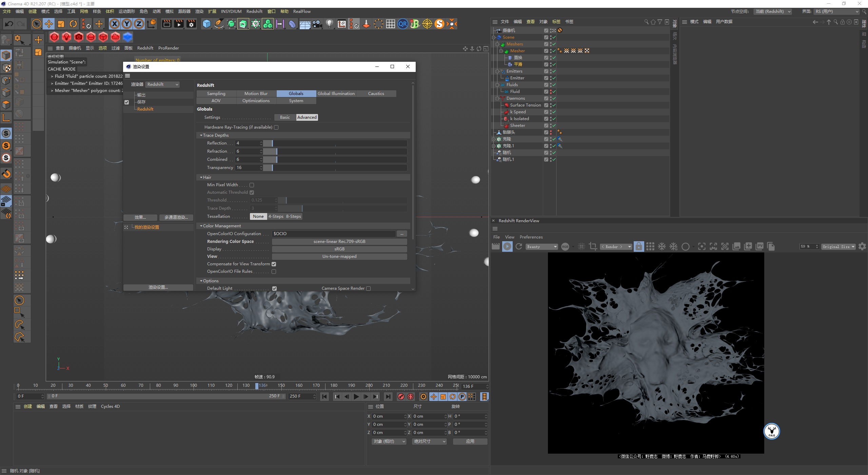This screenshot has width=868, height=475.
Task: Open the light bulb object icon
Action: (x=329, y=24)
